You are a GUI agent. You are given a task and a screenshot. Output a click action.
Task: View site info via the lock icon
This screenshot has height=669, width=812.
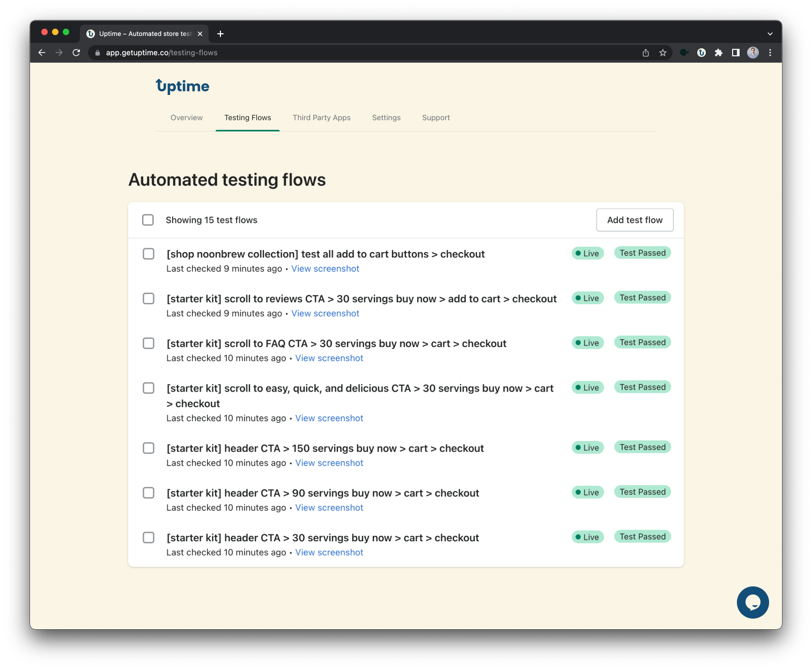point(98,53)
